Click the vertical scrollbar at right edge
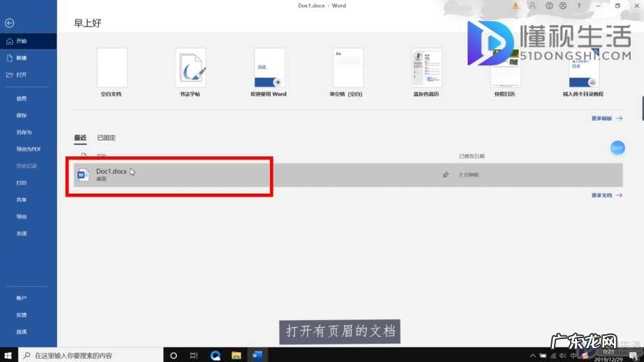644x362 pixels. point(643,108)
